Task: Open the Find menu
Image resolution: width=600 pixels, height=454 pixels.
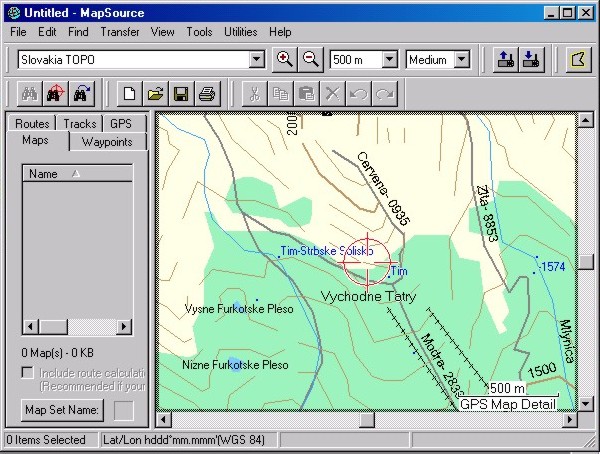Action: click(x=78, y=32)
